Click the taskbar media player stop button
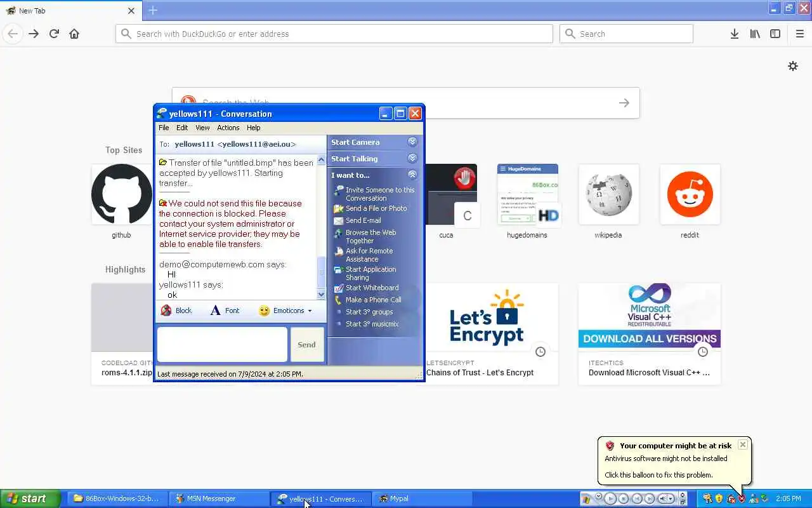Viewport: 812px width, 508px height. [x=624, y=498]
